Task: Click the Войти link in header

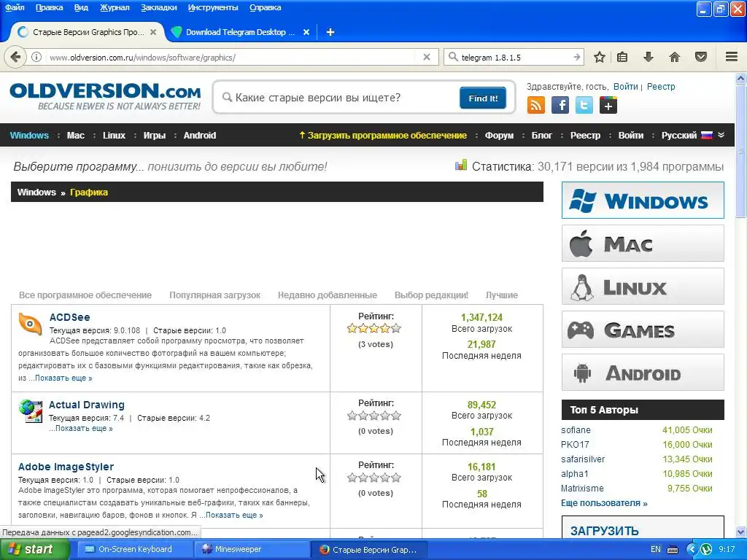Action: [x=625, y=87]
